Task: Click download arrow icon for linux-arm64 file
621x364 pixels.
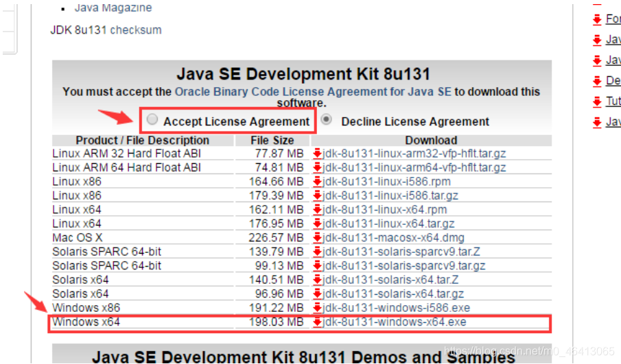Action: coord(317,168)
